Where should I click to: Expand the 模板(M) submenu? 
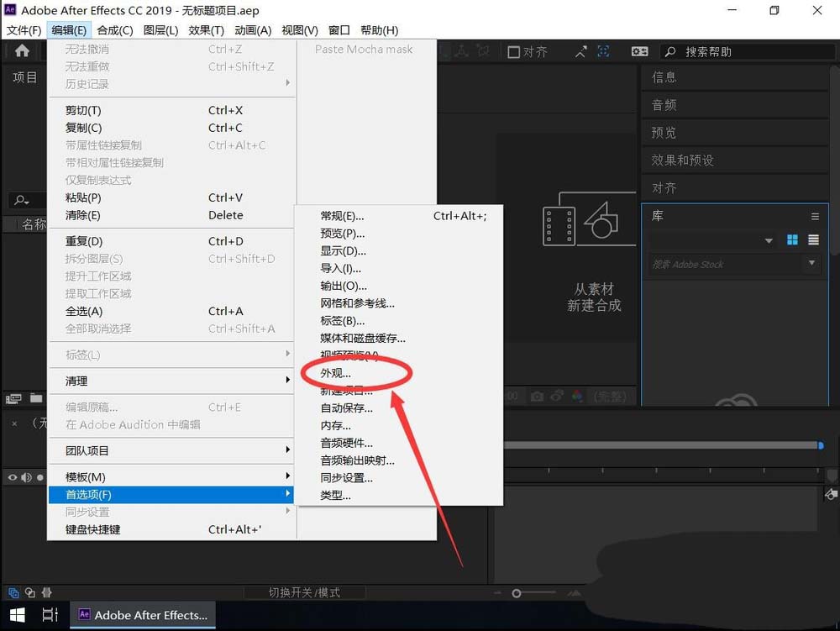[x=171, y=476]
